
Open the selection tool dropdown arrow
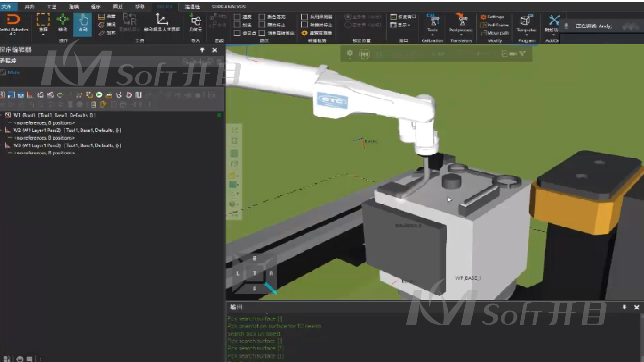pos(43,34)
